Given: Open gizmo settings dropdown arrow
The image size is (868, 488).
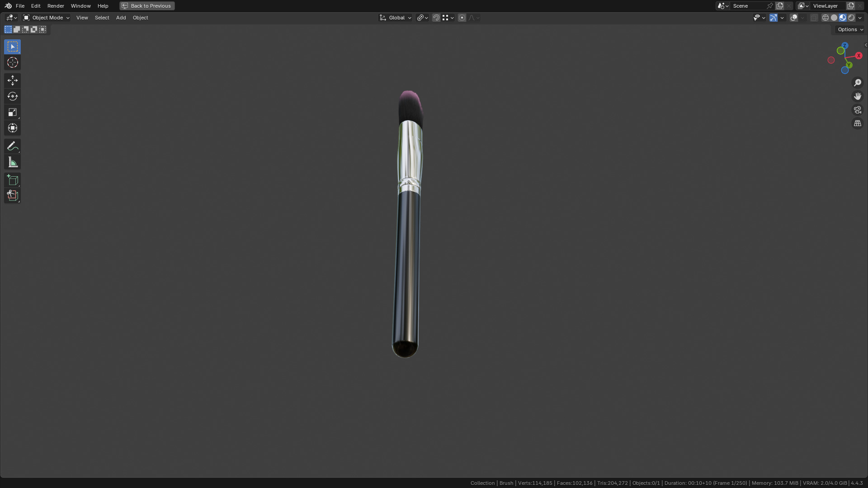Looking at the screenshot, I should pyautogui.click(x=782, y=18).
